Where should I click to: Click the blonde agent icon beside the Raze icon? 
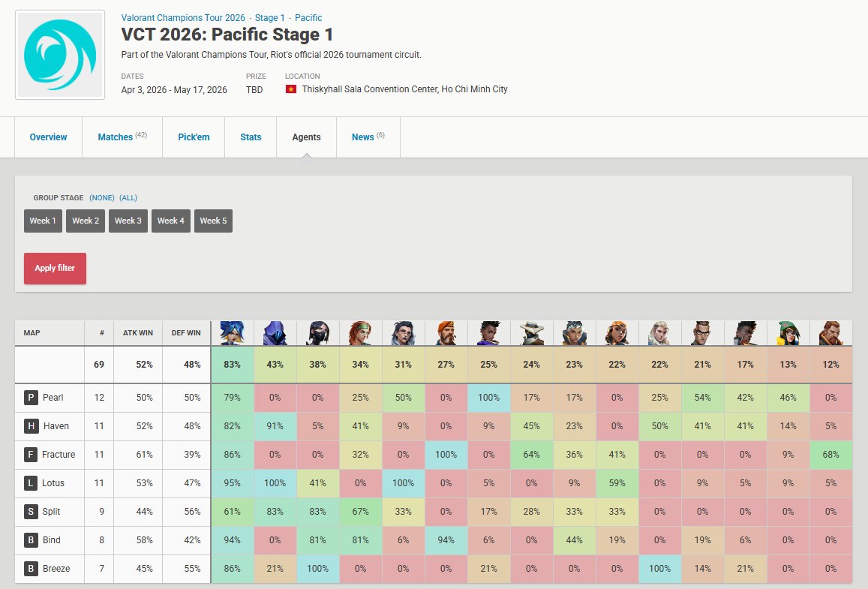click(x=660, y=332)
